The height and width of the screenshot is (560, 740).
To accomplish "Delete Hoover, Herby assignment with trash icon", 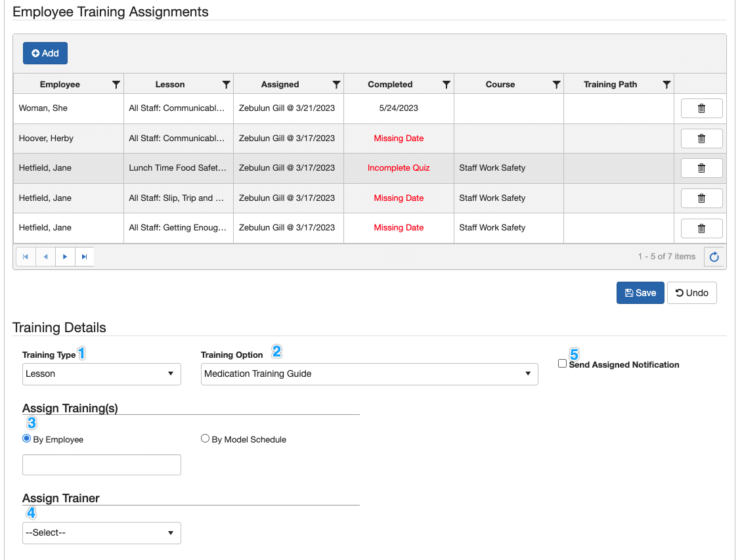I will (x=701, y=139).
